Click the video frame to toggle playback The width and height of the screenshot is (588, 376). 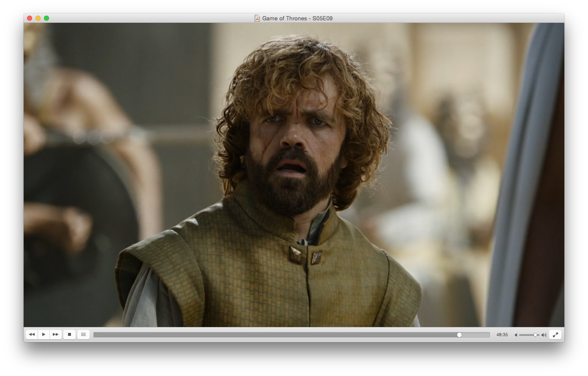tap(294, 175)
